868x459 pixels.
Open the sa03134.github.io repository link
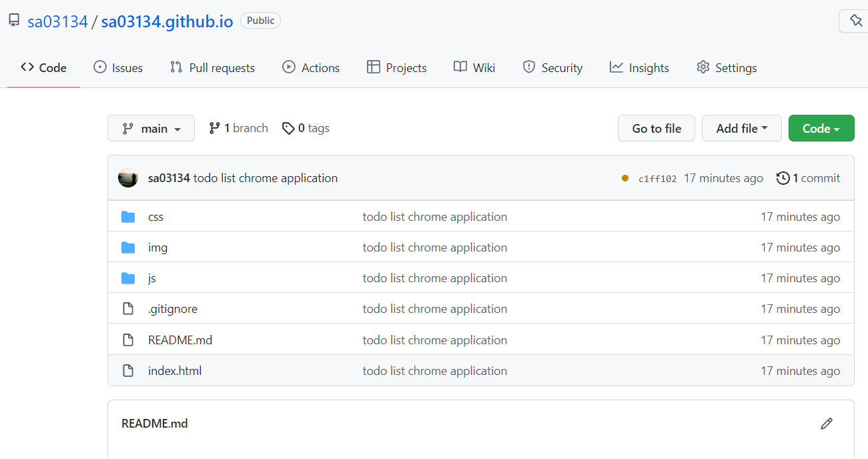[x=167, y=21]
